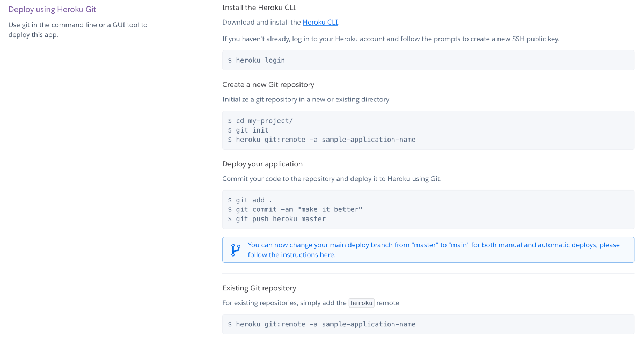Click the "Initialize a git repository" description text

click(x=305, y=99)
